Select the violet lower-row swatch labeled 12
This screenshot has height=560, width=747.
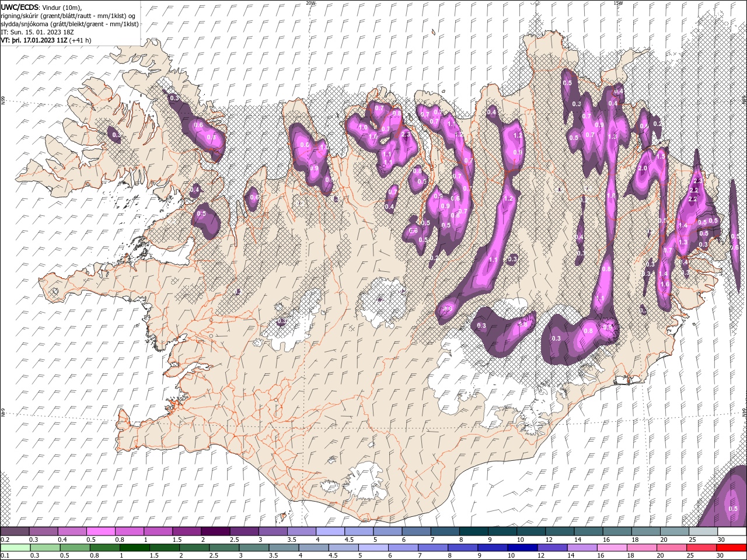[552, 548]
